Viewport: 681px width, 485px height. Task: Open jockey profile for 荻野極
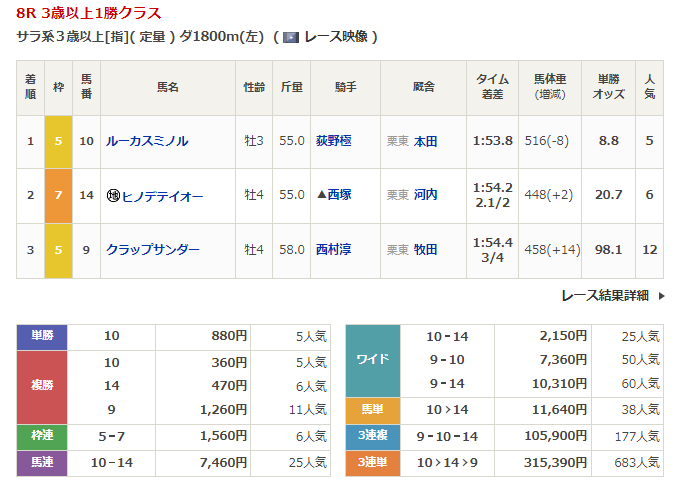click(333, 142)
